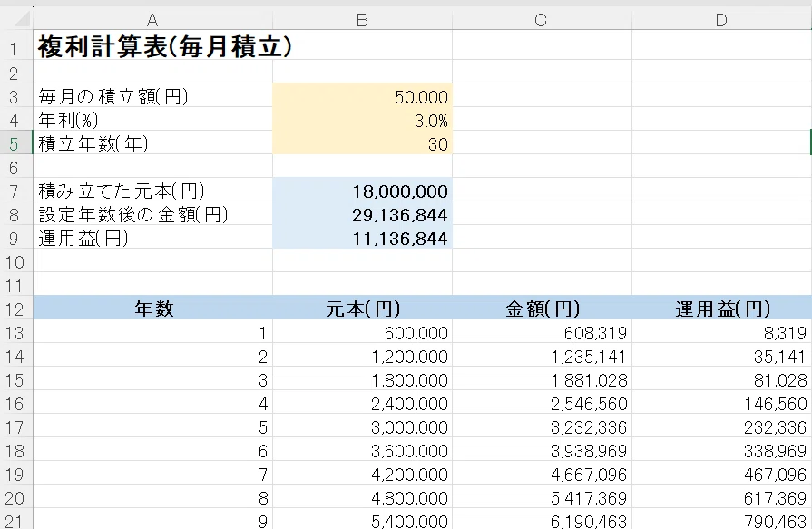Viewport: 812px width, 529px height.
Task: Click the cell with profit 617,369
Action: coord(722,497)
